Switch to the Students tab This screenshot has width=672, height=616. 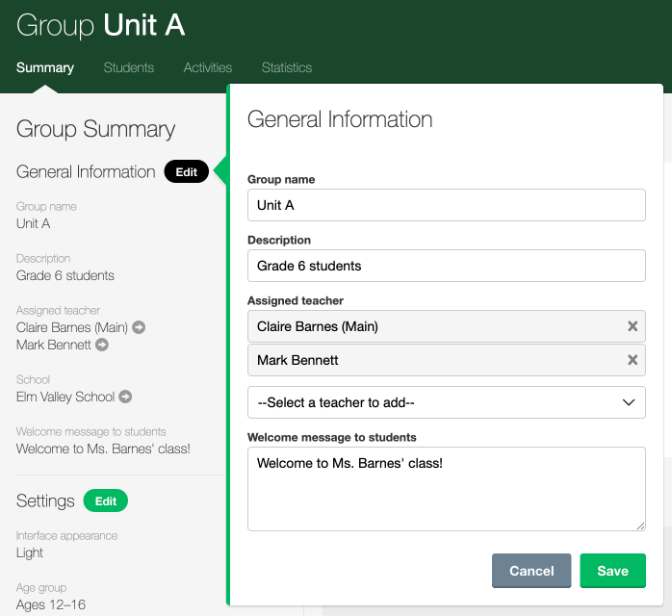point(129,67)
